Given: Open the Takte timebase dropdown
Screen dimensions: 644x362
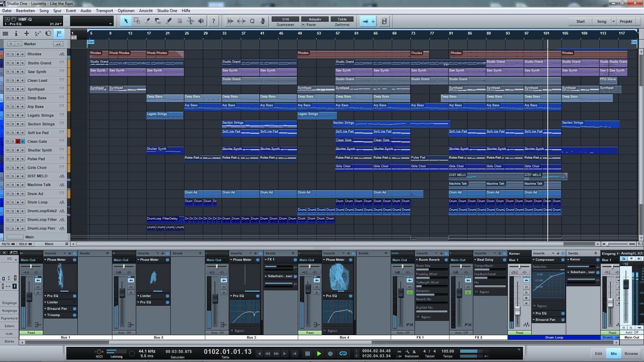Looking at the screenshot, I should click(x=342, y=19).
